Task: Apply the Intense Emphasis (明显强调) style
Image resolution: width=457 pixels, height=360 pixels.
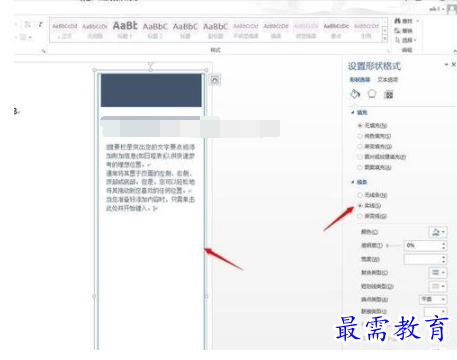Action: (306, 30)
